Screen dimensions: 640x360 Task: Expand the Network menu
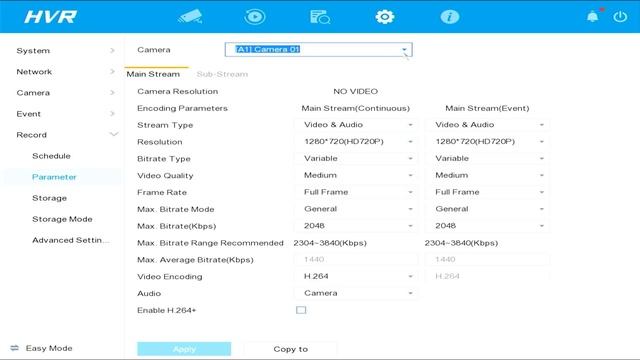(61, 72)
